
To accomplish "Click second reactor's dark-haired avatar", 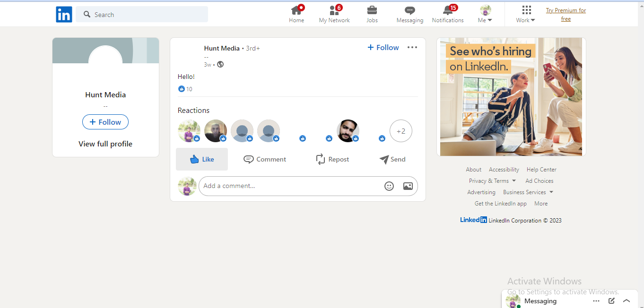I will pyautogui.click(x=216, y=131).
